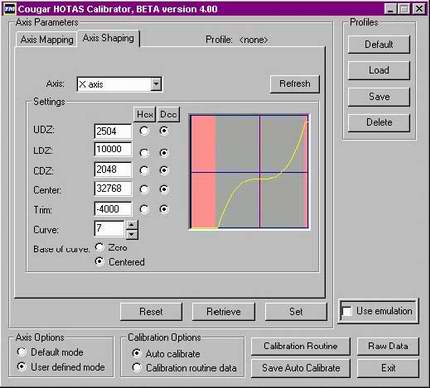Click the Exit button
This screenshot has width=430, height=388.
click(x=388, y=368)
